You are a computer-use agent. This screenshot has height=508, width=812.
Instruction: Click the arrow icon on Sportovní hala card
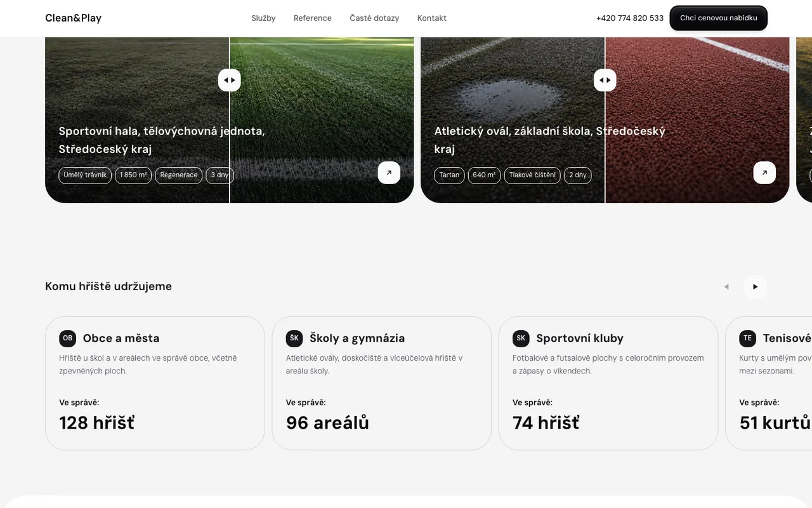click(x=389, y=173)
